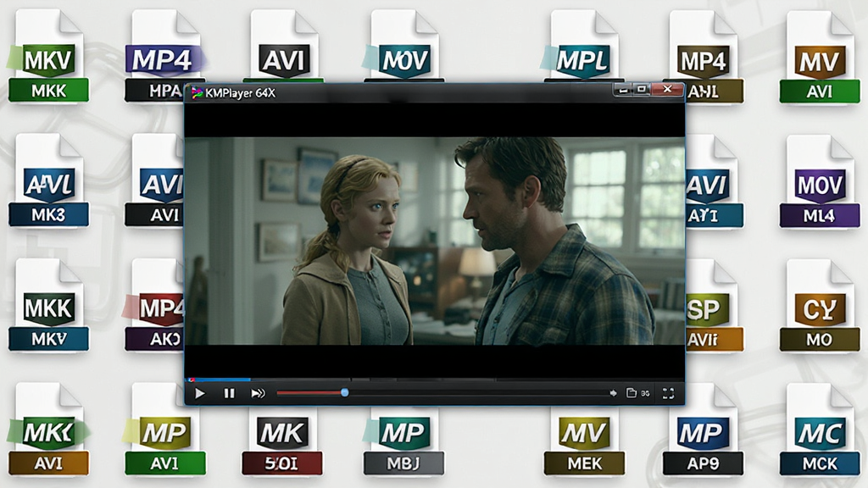
Task: Select the CY file icon labeled MO
Action: [x=820, y=305]
